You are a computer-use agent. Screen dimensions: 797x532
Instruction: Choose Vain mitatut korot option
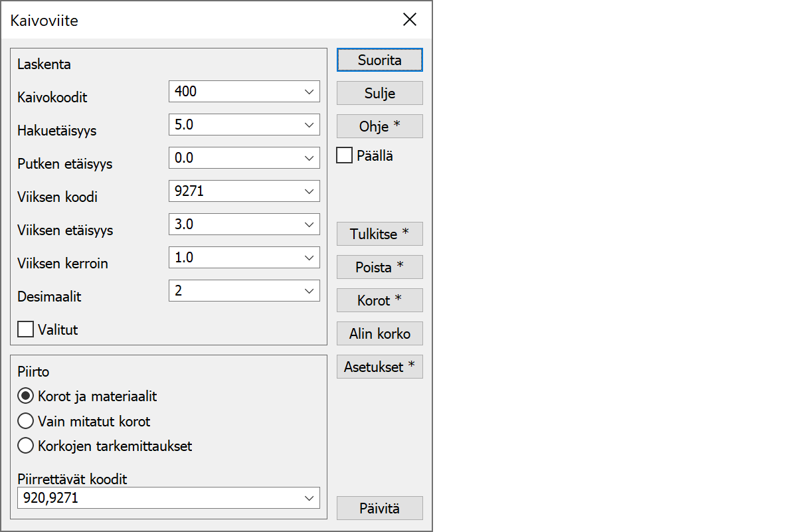pyautogui.click(x=26, y=421)
